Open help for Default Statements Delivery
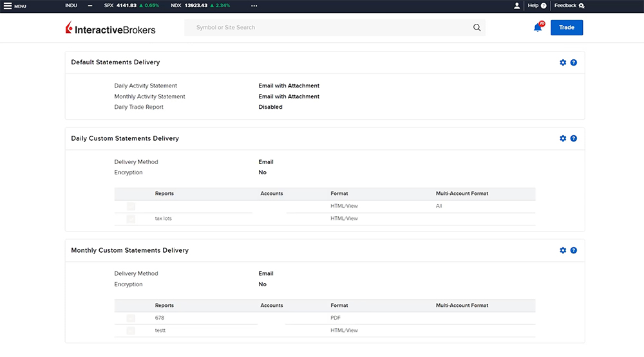 574,62
